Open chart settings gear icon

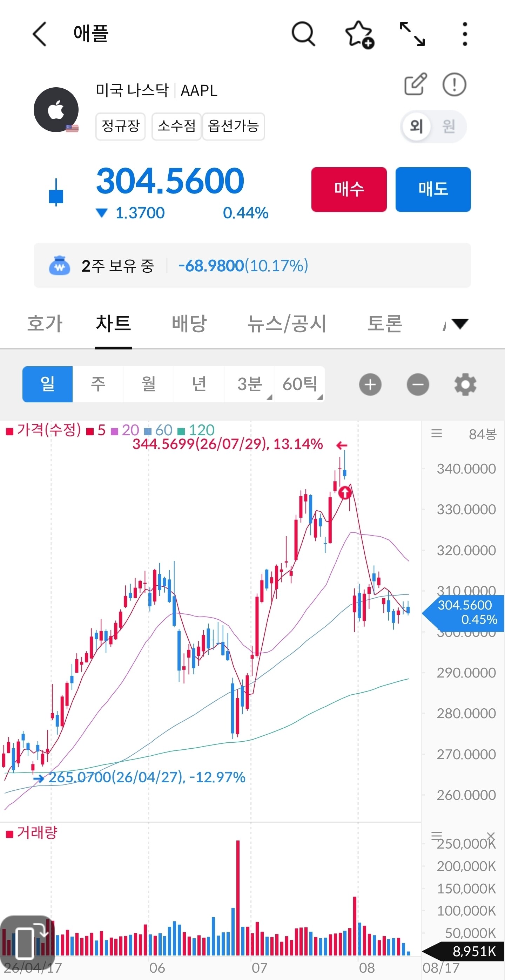coord(465,384)
